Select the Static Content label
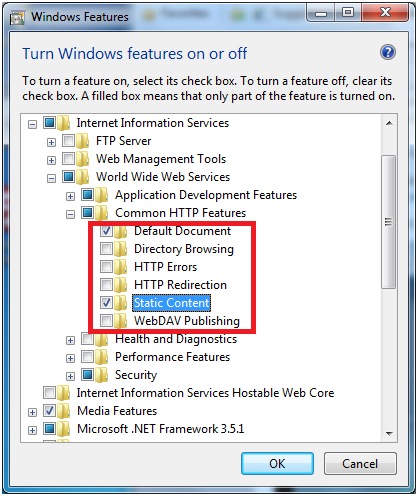Viewport: 418px width, 496px height. click(172, 303)
